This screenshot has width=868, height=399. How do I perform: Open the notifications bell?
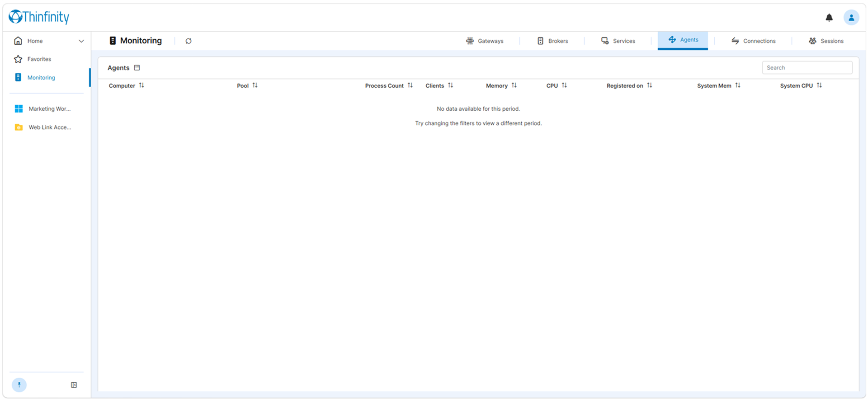pyautogui.click(x=829, y=18)
